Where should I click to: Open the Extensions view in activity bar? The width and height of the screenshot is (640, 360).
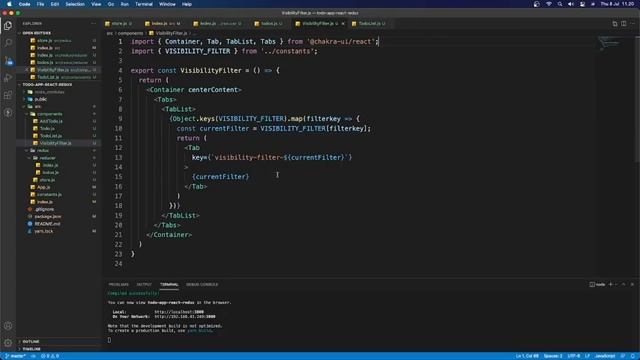[x=8, y=95]
